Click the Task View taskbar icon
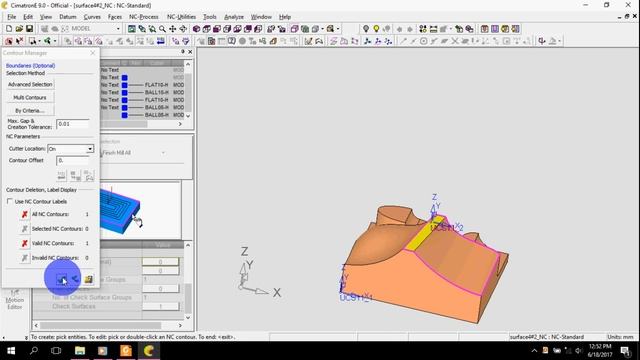Screen dimensions: 640x360 [x=56, y=351]
